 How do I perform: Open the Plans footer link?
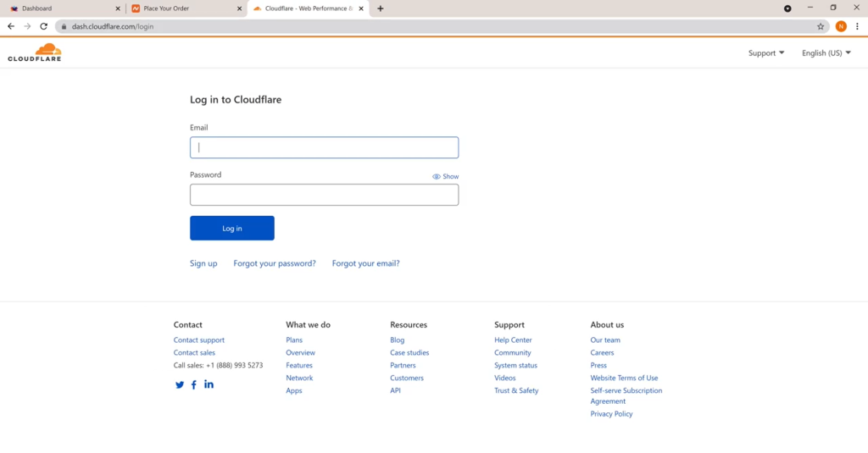tap(294, 340)
